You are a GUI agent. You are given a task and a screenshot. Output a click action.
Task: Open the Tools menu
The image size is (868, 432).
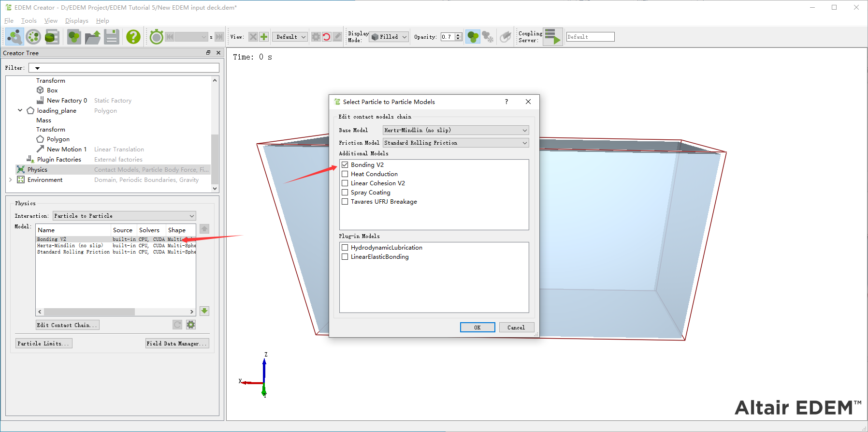point(29,21)
